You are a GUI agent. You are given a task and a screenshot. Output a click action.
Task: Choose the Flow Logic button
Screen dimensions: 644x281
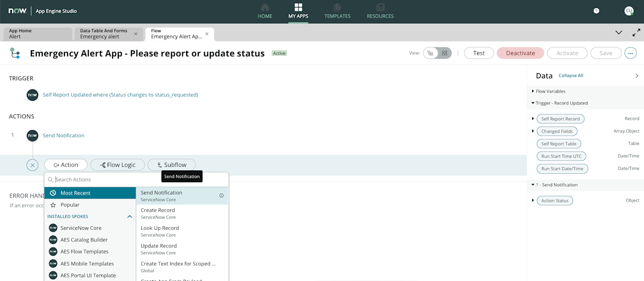pyautogui.click(x=117, y=165)
